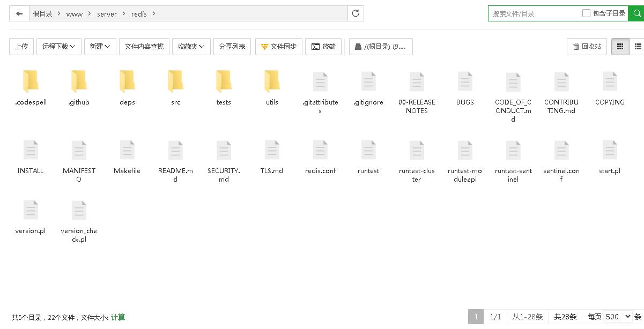This screenshot has height=329, width=644.
Task: Select the sentinel.conf file icon
Action: point(561,150)
